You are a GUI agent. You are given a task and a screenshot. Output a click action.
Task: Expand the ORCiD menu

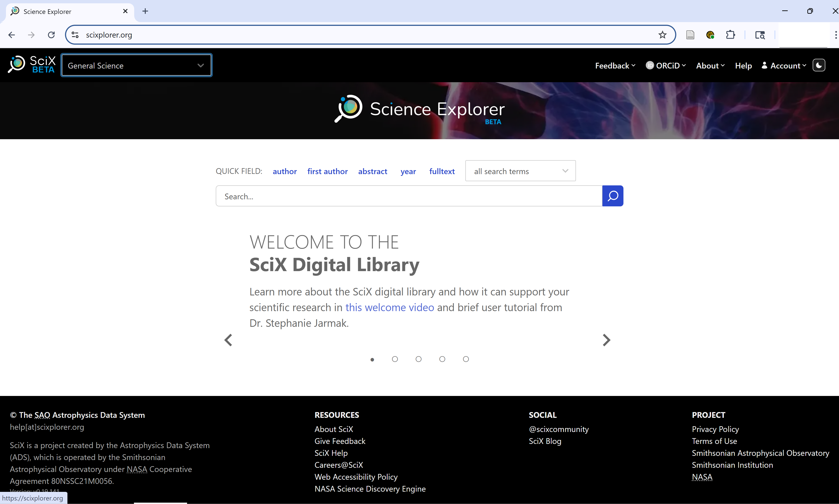point(666,66)
